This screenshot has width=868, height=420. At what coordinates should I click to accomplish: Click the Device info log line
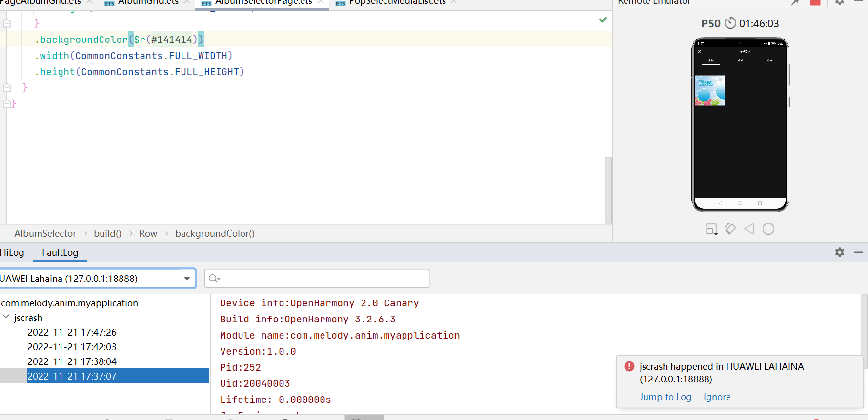(319, 303)
